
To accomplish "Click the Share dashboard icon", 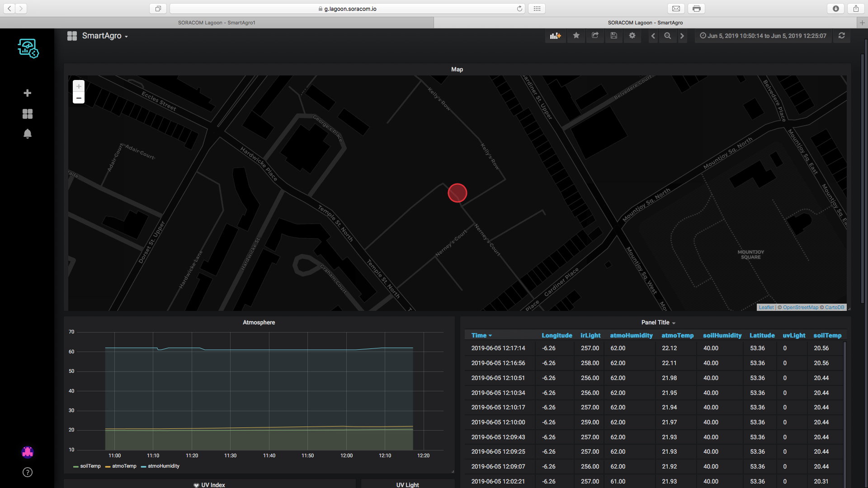I will (595, 36).
